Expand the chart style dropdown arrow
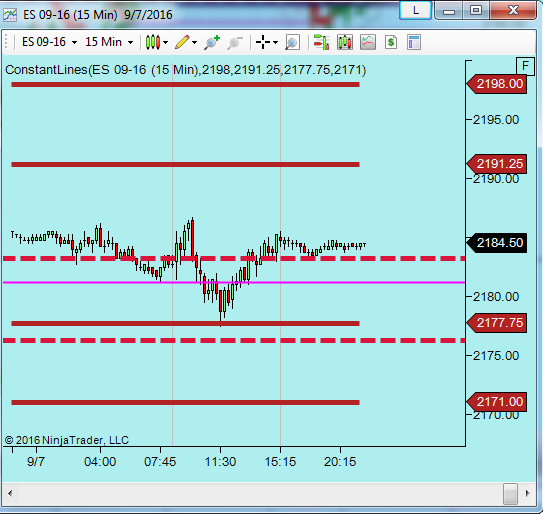This screenshot has height=514, width=543. click(166, 42)
